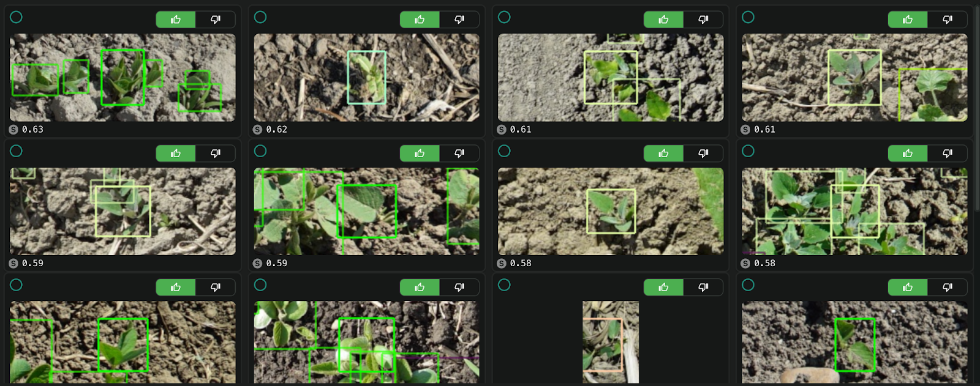Thumbs down the gray-soil image scored 0.61
This screenshot has width=980, height=386.
click(x=703, y=20)
